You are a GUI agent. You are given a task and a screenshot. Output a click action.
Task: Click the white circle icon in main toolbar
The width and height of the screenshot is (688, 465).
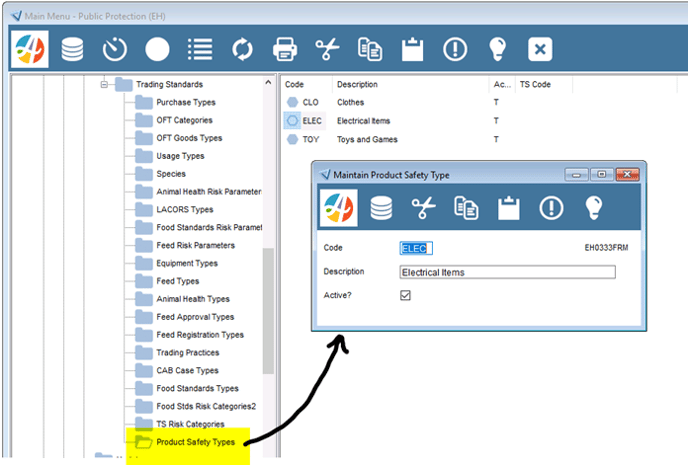157,49
